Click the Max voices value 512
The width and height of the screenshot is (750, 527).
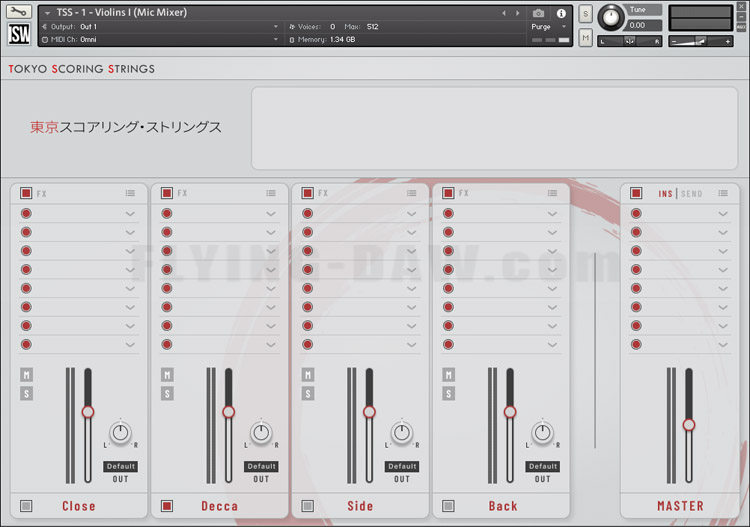pyautogui.click(x=373, y=27)
